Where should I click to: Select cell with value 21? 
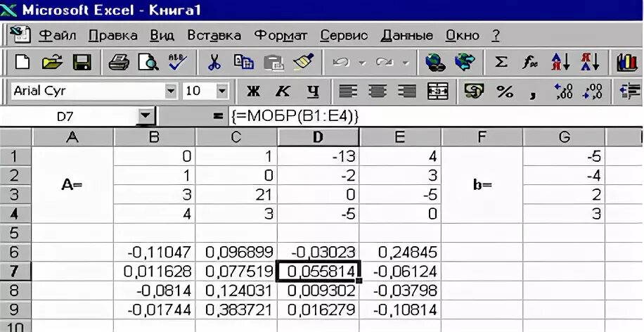(x=236, y=194)
